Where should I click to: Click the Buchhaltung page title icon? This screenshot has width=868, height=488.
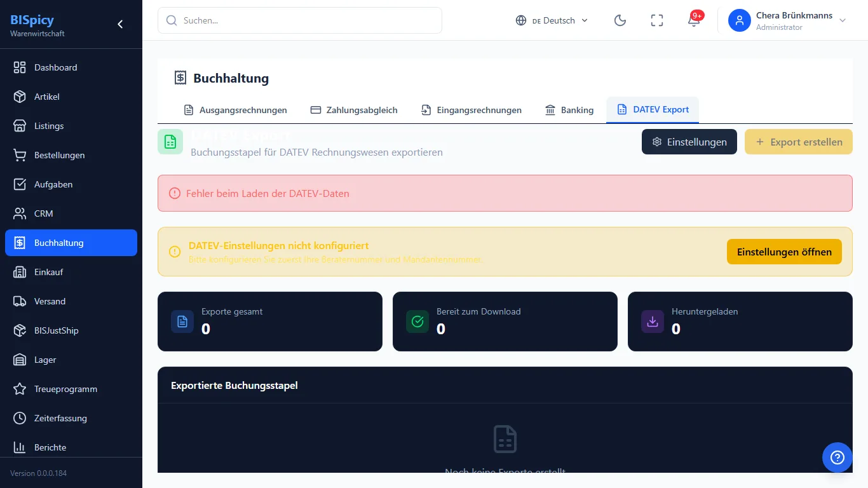tap(180, 78)
